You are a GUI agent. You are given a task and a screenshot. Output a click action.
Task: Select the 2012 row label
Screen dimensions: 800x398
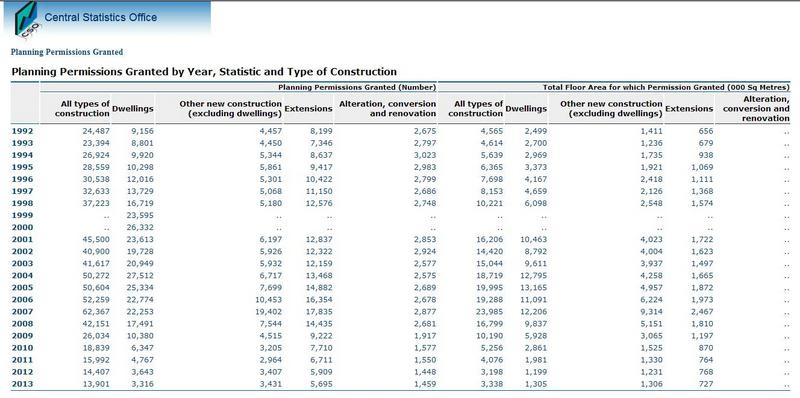22,372
